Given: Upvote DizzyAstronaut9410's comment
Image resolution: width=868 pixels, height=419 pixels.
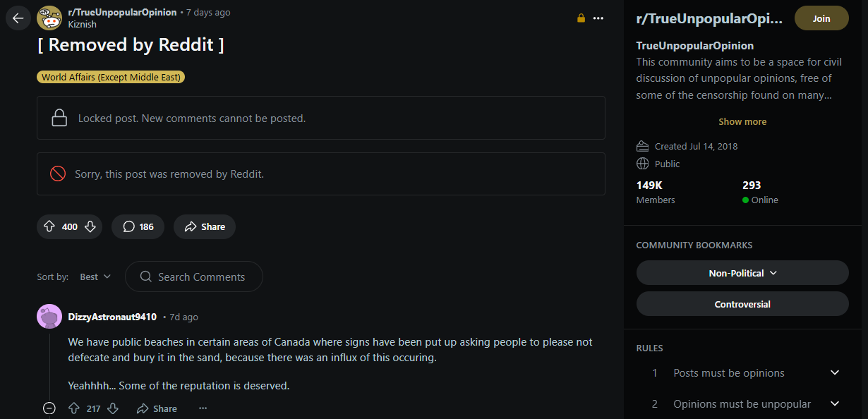Looking at the screenshot, I should click(73, 408).
